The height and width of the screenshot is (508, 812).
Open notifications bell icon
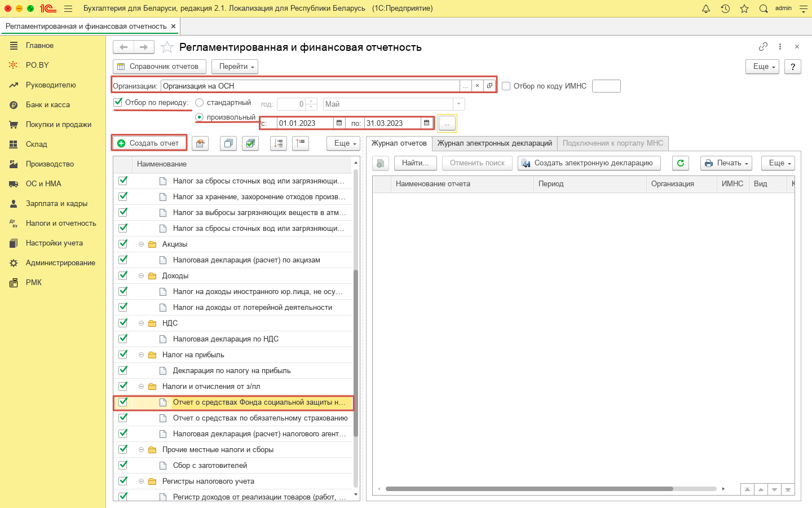pos(706,8)
